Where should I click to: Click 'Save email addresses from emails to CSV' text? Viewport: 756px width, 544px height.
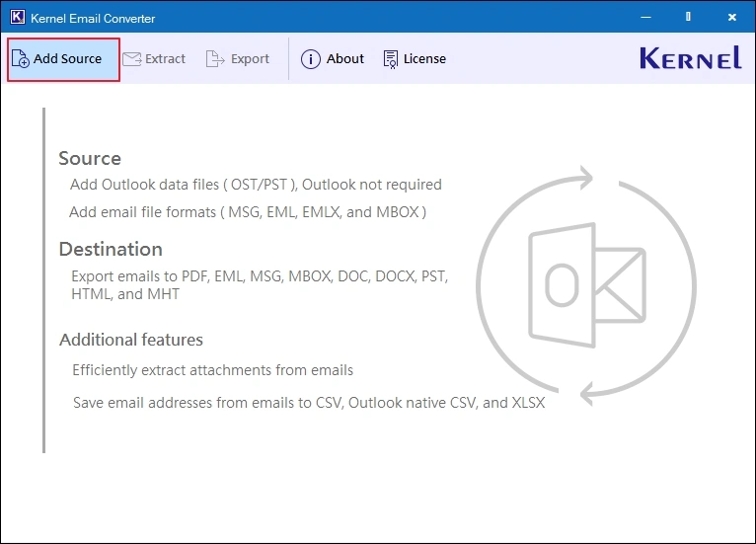[x=309, y=403]
